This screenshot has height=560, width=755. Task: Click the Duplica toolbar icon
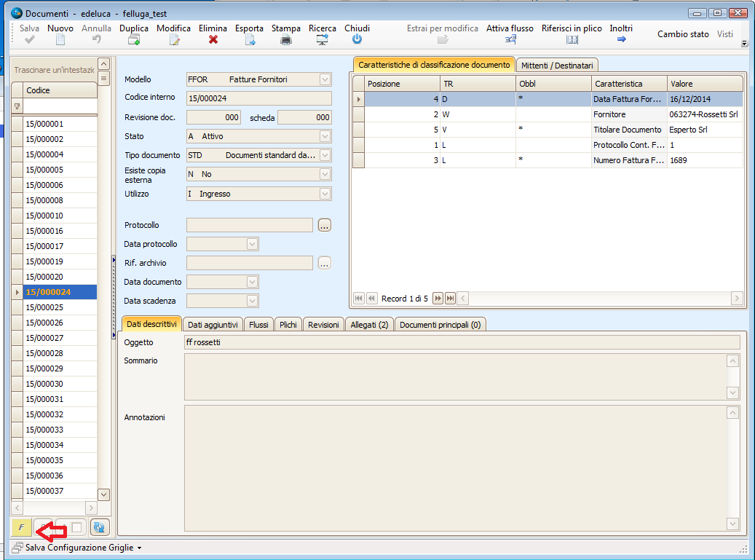pyautogui.click(x=133, y=40)
